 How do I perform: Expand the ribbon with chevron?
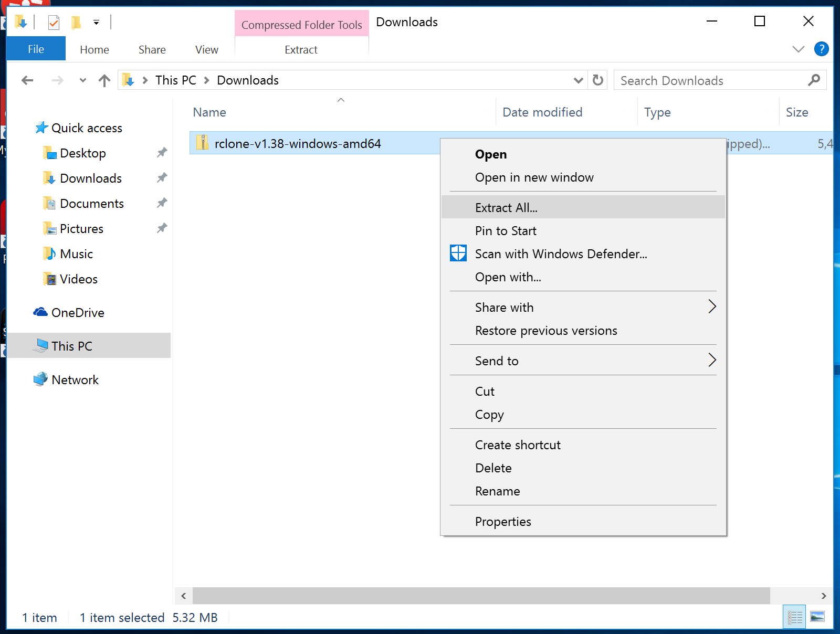(798, 49)
